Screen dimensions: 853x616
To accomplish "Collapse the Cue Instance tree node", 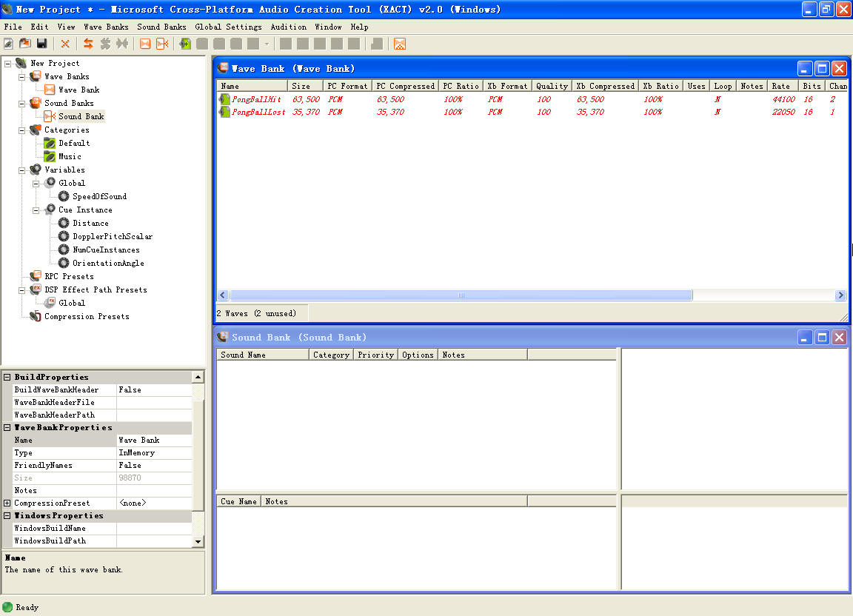I will point(36,210).
